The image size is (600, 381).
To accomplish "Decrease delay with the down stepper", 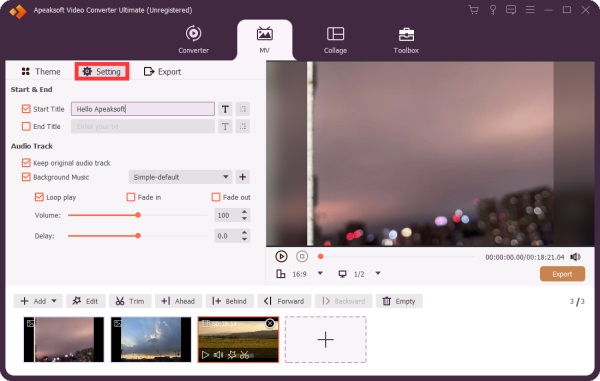I will coord(245,239).
